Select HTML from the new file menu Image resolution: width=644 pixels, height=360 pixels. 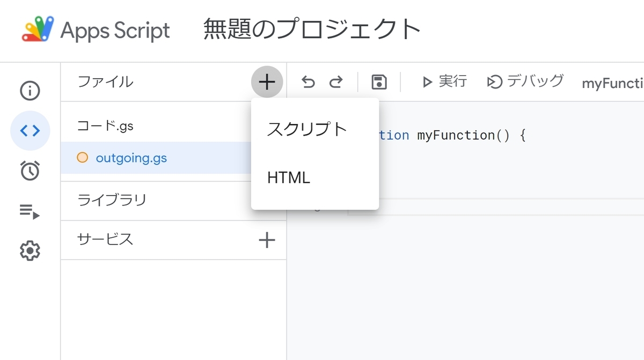pyautogui.click(x=288, y=177)
